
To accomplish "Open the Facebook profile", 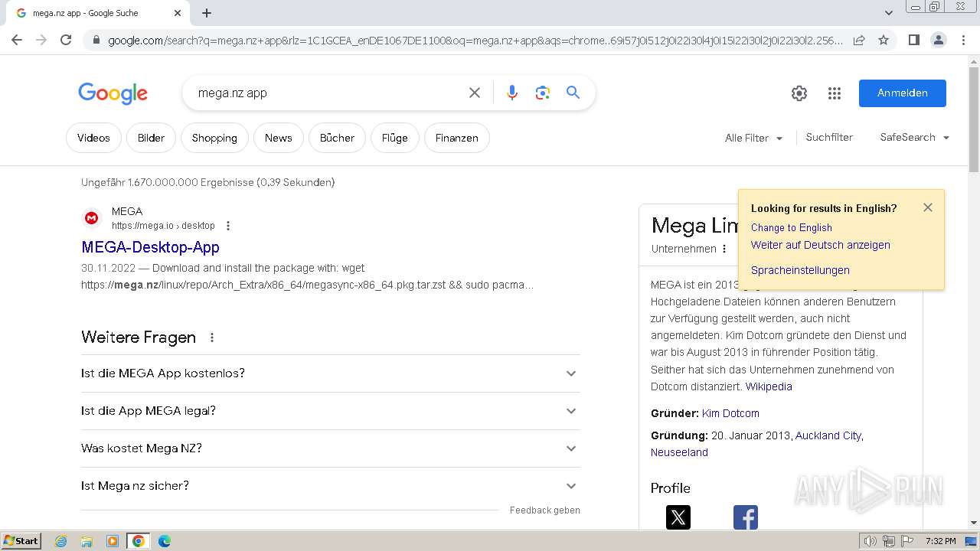I will [x=746, y=517].
